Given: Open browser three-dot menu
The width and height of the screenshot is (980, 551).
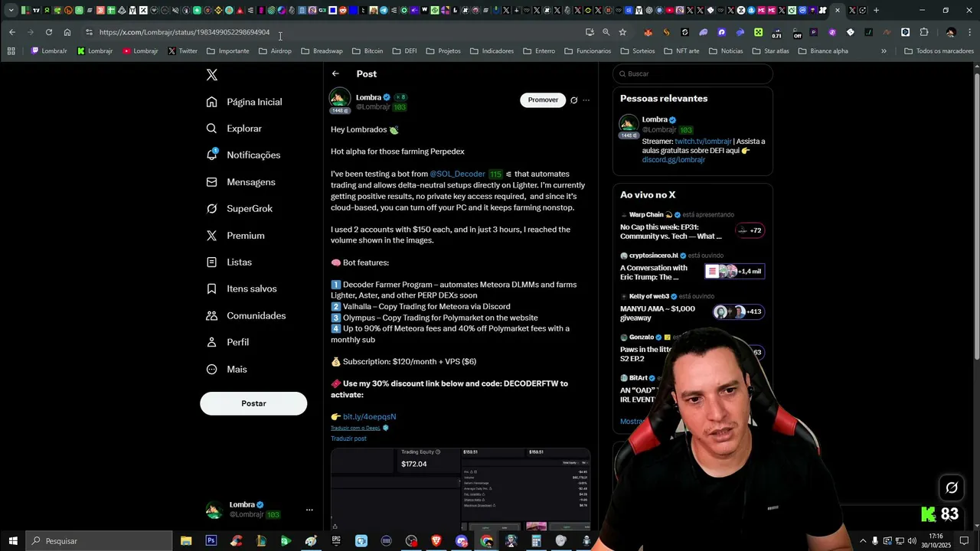Looking at the screenshot, I should (x=971, y=32).
